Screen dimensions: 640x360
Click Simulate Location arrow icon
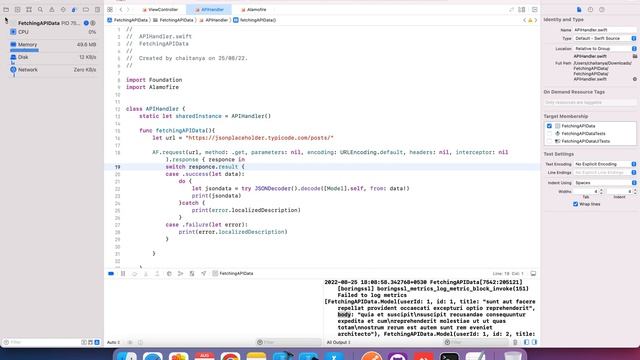[203, 273]
